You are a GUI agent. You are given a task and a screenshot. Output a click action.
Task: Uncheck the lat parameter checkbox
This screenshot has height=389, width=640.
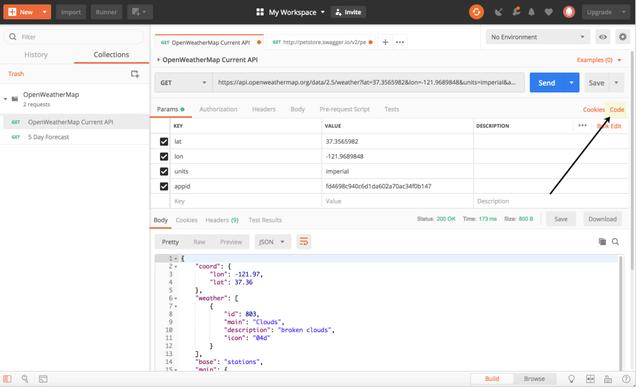(x=164, y=142)
